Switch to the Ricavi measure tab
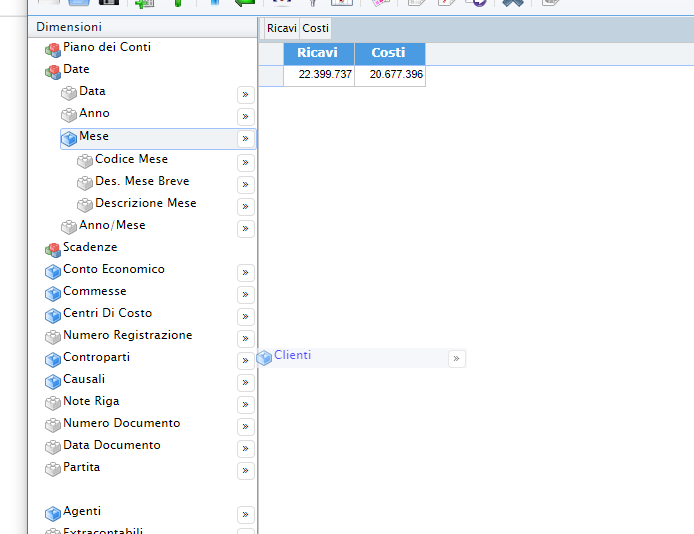The image size is (694, 534). click(x=281, y=29)
